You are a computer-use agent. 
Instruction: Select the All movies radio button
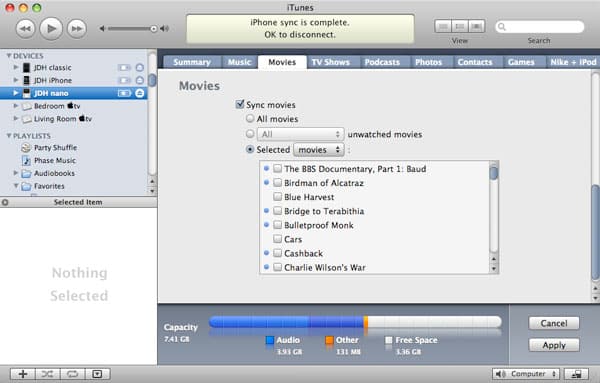point(250,119)
